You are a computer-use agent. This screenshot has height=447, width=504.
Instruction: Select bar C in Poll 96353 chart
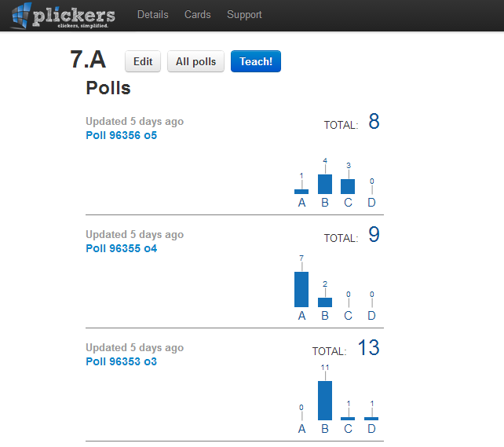click(348, 419)
